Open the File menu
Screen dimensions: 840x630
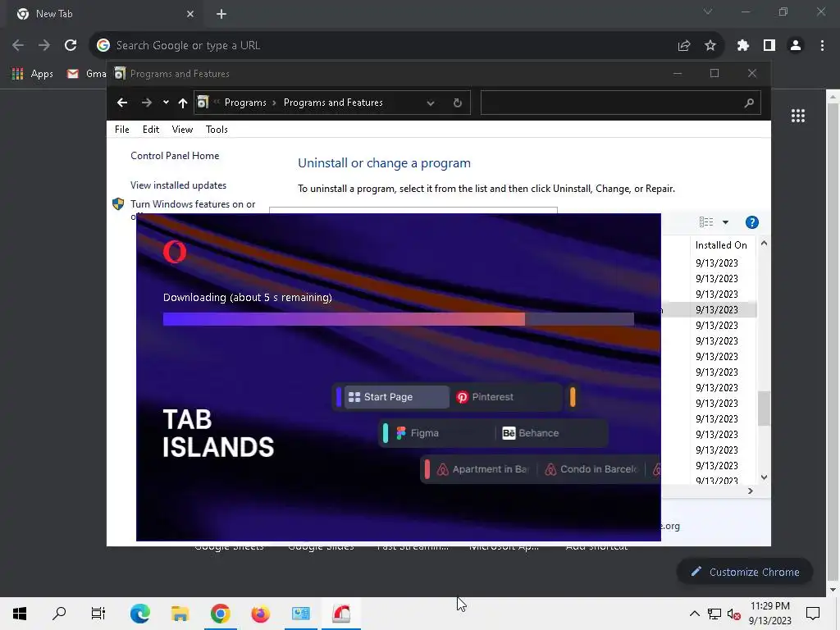(x=121, y=129)
